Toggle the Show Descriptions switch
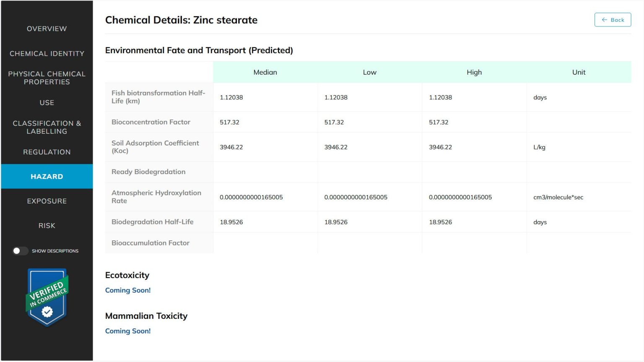Image resolution: width=644 pixels, height=362 pixels. [x=20, y=251]
